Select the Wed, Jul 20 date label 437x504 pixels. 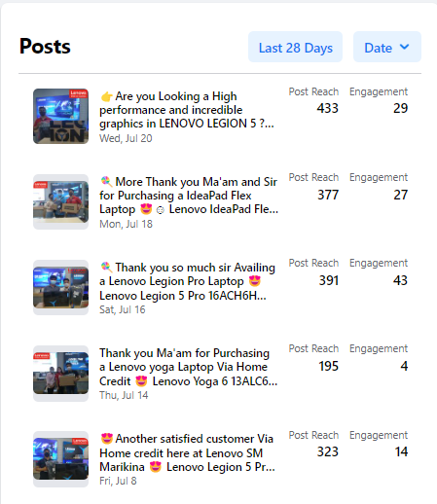coord(126,138)
